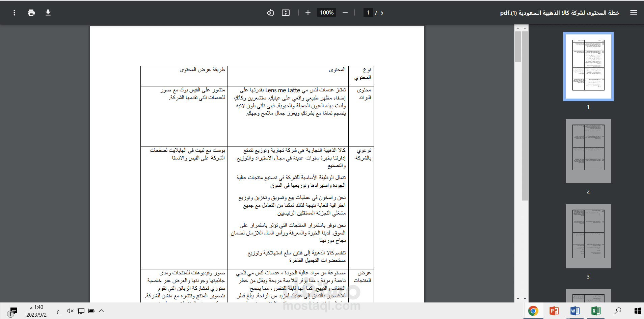This screenshot has height=319, width=644.
Task: Click the paragraph تتمثل الوظيفة الأساسية للشركة
Action: pos(291,181)
